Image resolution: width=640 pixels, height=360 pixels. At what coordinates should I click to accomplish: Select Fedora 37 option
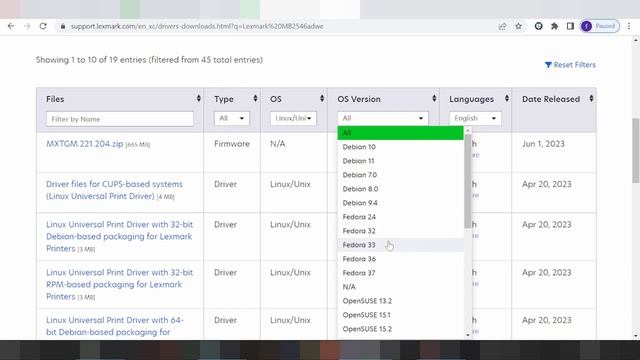(400, 273)
